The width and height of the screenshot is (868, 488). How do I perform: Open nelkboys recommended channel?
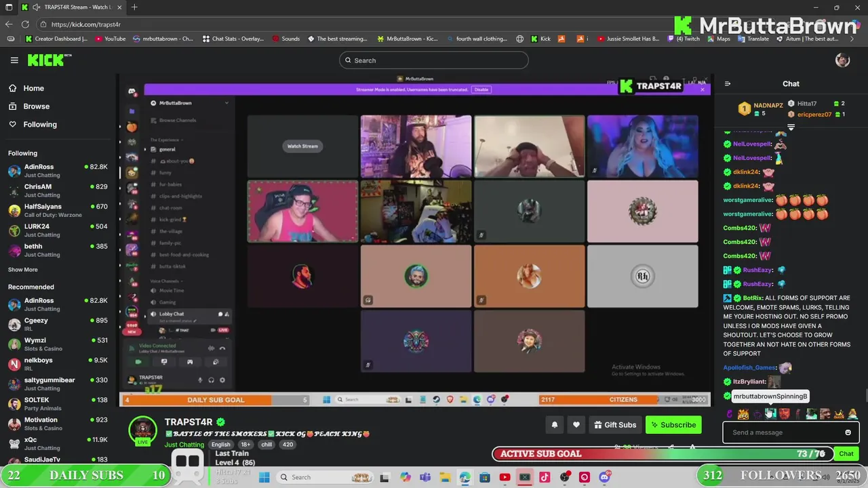58,364
